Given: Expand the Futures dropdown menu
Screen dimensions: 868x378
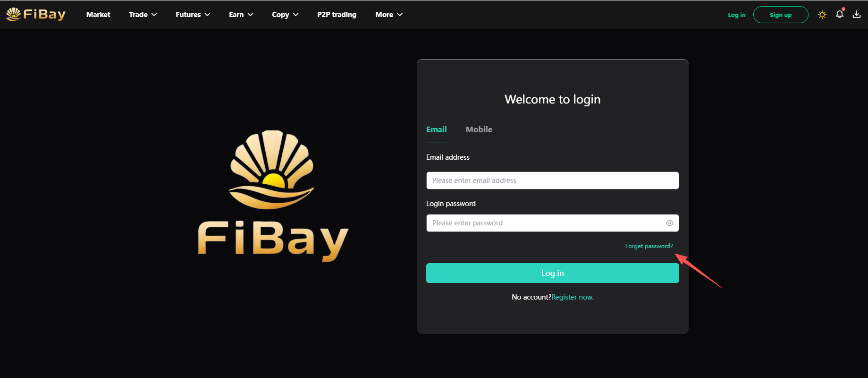Looking at the screenshot, I should pyautogui.click(x=193, y=15).
